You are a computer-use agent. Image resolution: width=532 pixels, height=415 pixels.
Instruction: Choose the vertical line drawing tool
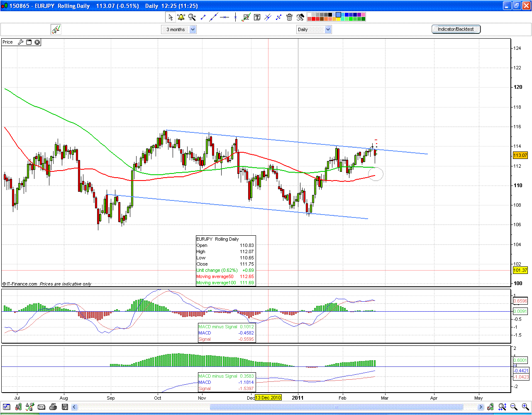[235, 17]
